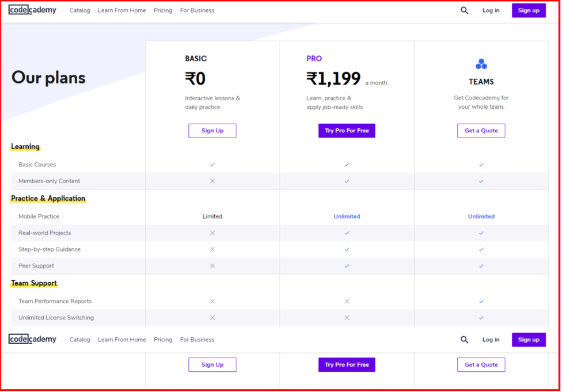Click Sign Up under the BASIC plan
Screen dimensions: 562x392
point(212,131)
